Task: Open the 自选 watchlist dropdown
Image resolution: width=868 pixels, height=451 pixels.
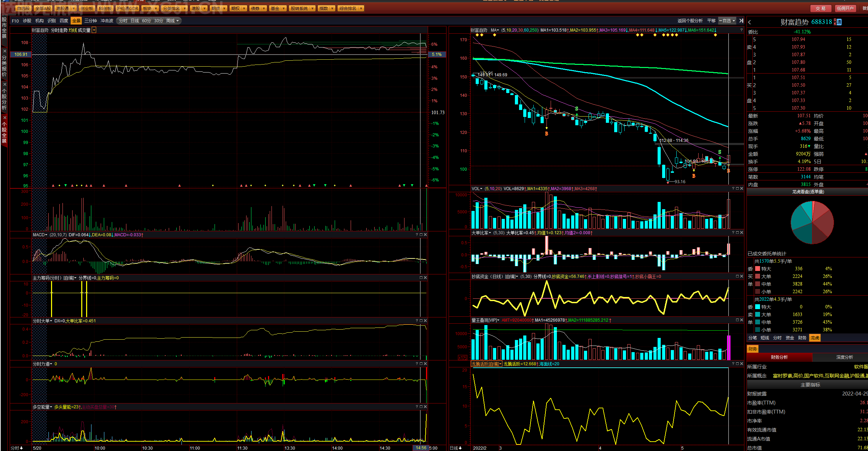Action: tap(727, 21)
